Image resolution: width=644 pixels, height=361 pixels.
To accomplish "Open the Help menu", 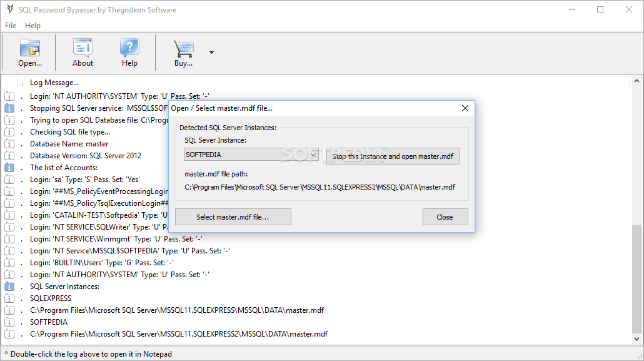I will click(x=33, y=26).
